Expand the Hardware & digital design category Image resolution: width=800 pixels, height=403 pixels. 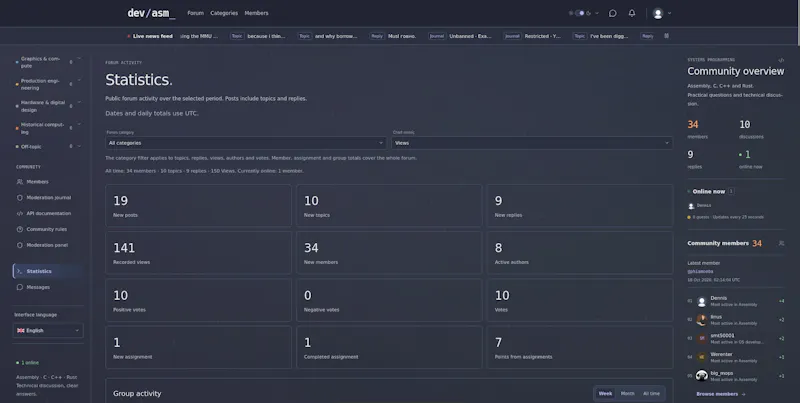(x=79, y=103)
